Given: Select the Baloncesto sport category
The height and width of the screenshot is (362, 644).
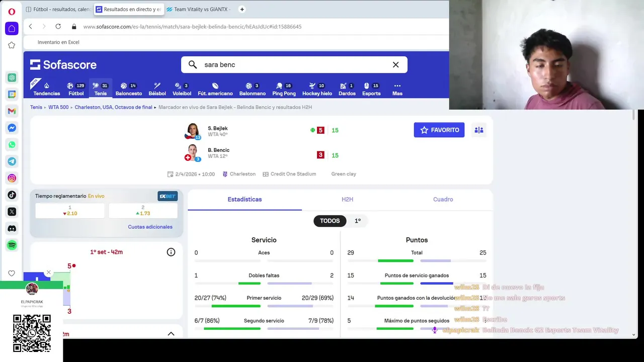Looking at the screenshot, I should (129, 89).
